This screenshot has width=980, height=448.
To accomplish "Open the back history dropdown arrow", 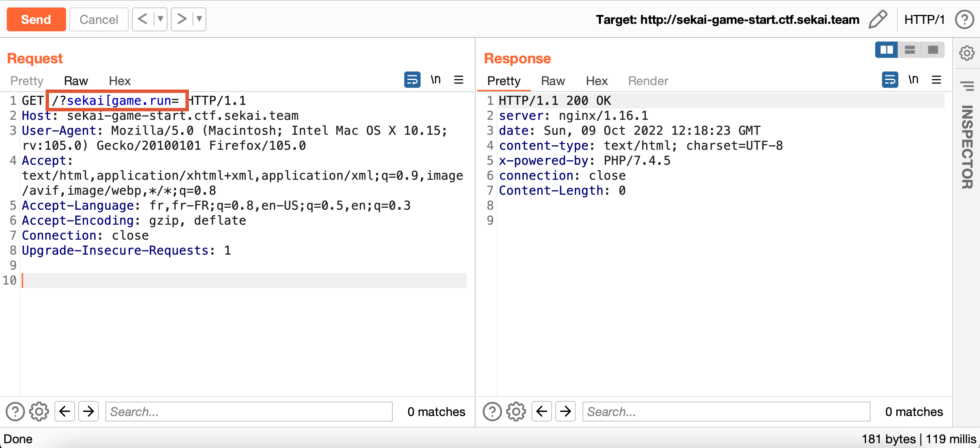I will pos(161,19).
